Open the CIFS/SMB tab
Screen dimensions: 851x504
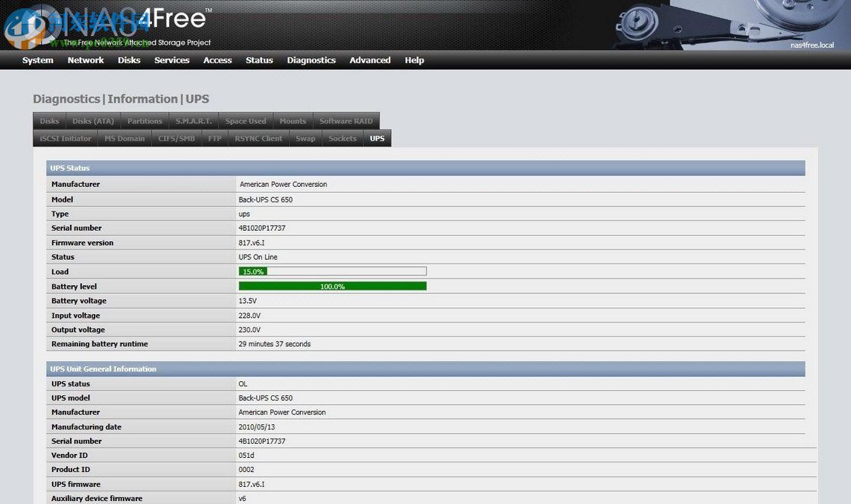click(176, 138)
